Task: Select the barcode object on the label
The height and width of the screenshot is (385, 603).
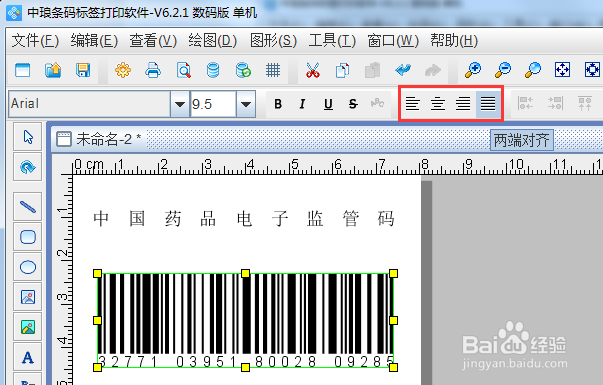Action: click(x=245, y=320)
